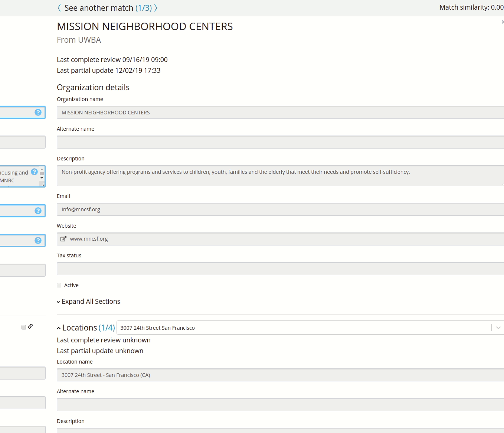Click the Locations (1/4) counter

pyautogui.click(x=107, y=328)
